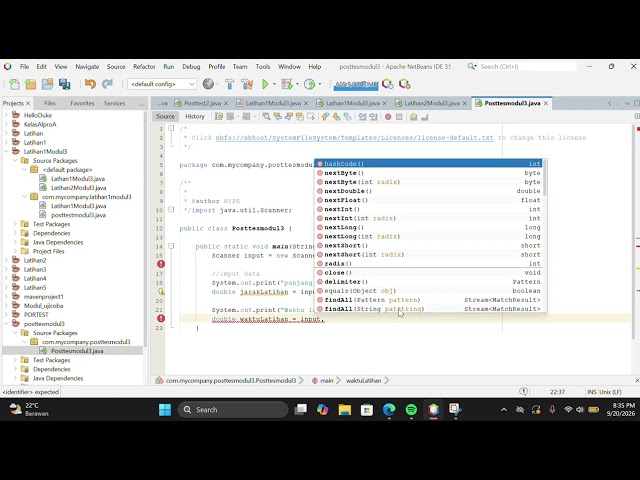The image size is (640, 480).
Task: Click the Previous Bookmark icon
Action: (325, 117)
